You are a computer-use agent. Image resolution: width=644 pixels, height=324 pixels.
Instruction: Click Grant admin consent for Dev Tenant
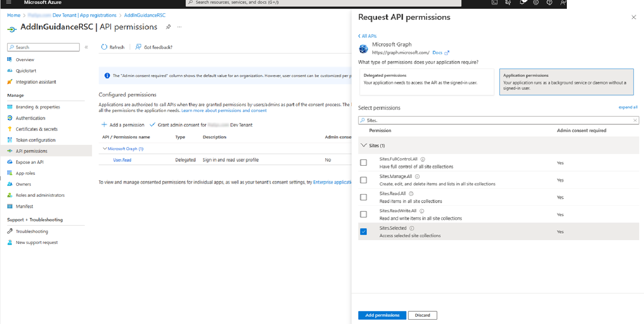pos(201,125)
